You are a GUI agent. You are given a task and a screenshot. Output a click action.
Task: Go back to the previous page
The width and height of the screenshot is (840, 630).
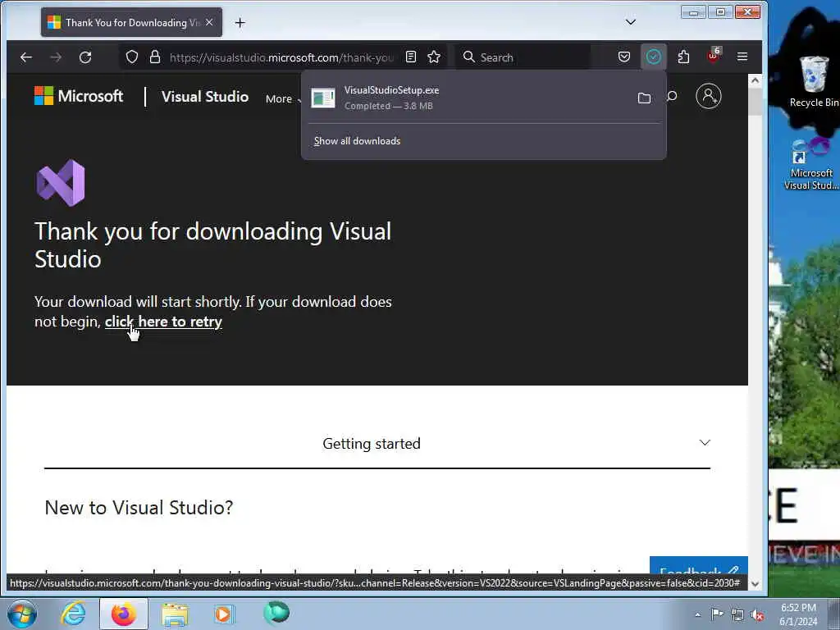[25, 57]
